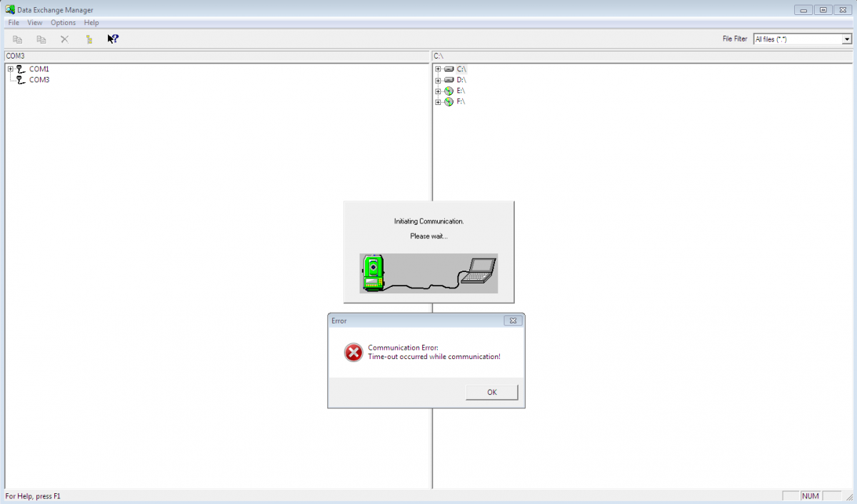Screen dimensions: 857x504
Task: Open the File menu
Action: 14,23
